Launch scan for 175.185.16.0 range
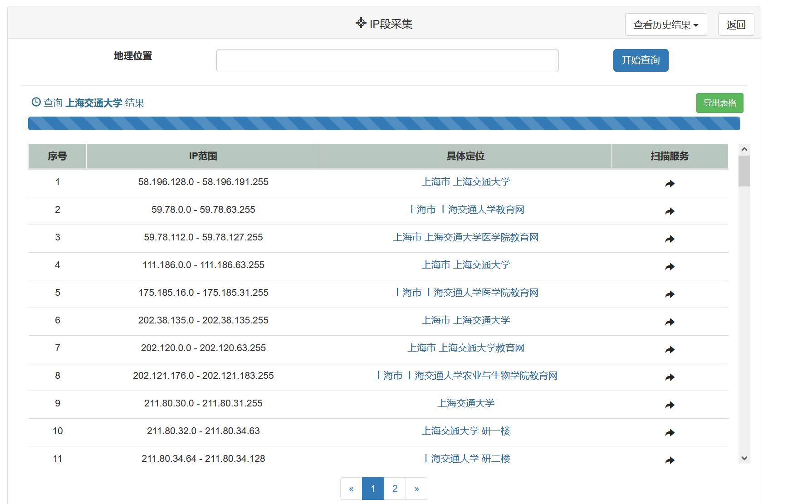 670,294
